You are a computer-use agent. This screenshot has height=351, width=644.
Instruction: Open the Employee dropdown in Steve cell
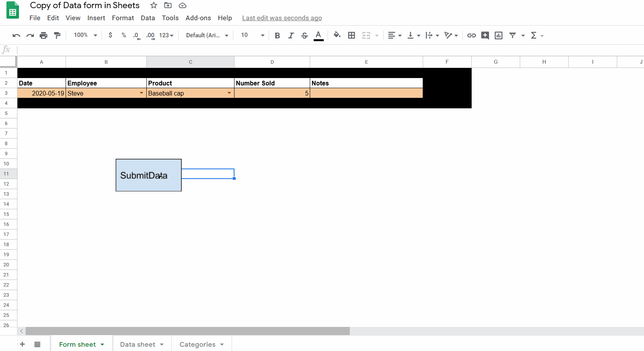[141, 93]
